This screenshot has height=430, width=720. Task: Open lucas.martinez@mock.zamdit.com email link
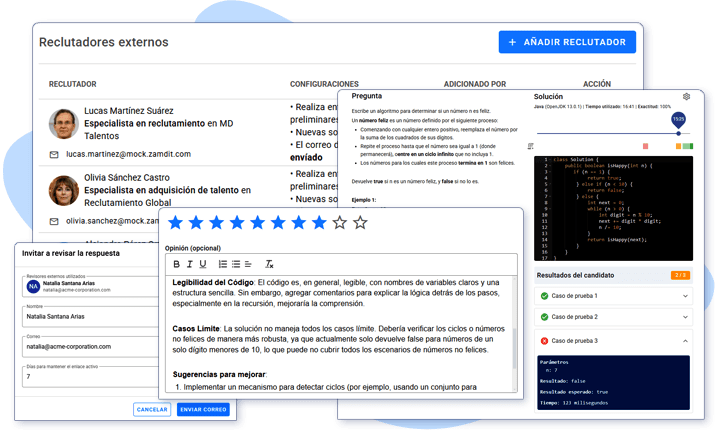coord(128,154)
